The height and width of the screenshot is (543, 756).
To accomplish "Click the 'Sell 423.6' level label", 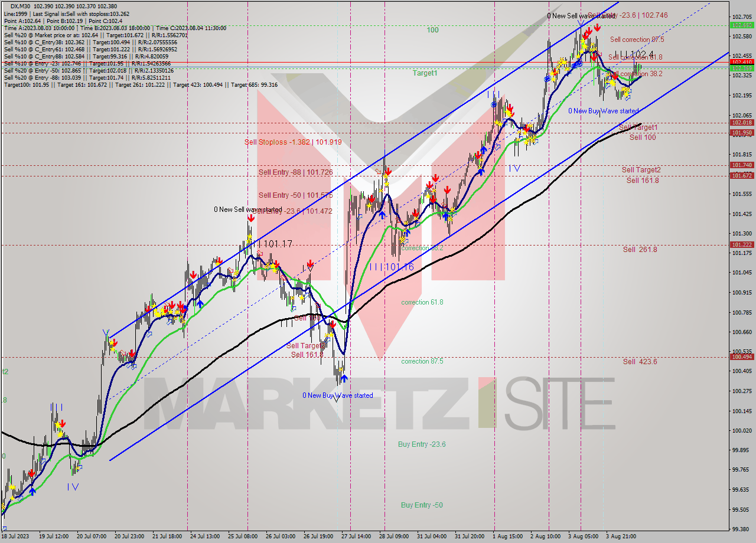I will [640, 362].
